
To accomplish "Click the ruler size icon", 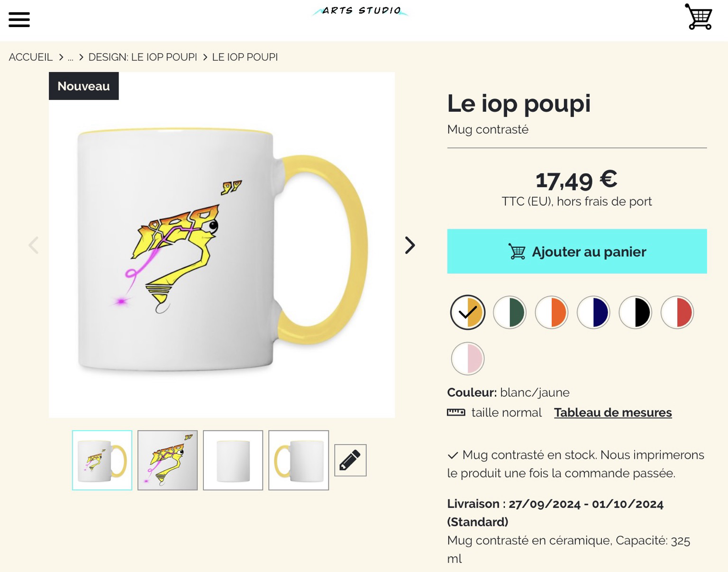I will point(456,412).
